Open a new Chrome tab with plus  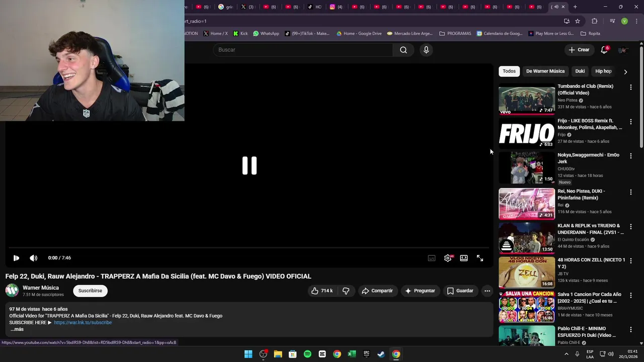(x=575, y=7)
